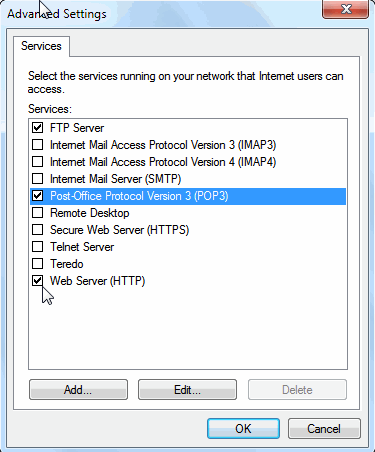
Task: Disable the Web Server (HTTP) checkbox
Action: coord(37,281)
